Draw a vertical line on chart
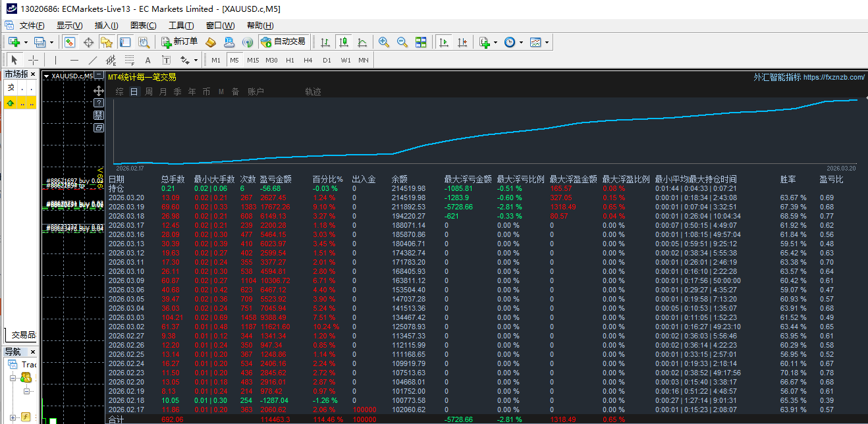 [55, 61]
